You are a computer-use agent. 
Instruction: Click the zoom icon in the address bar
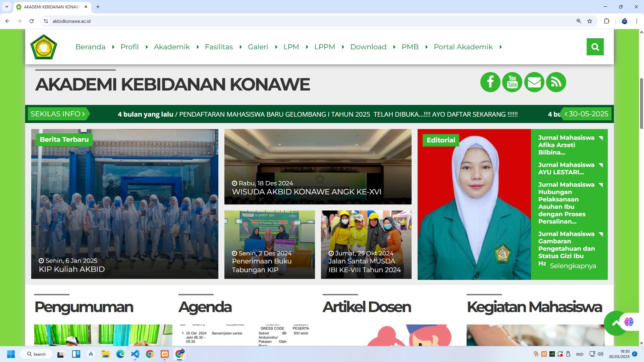coord(579,21)
